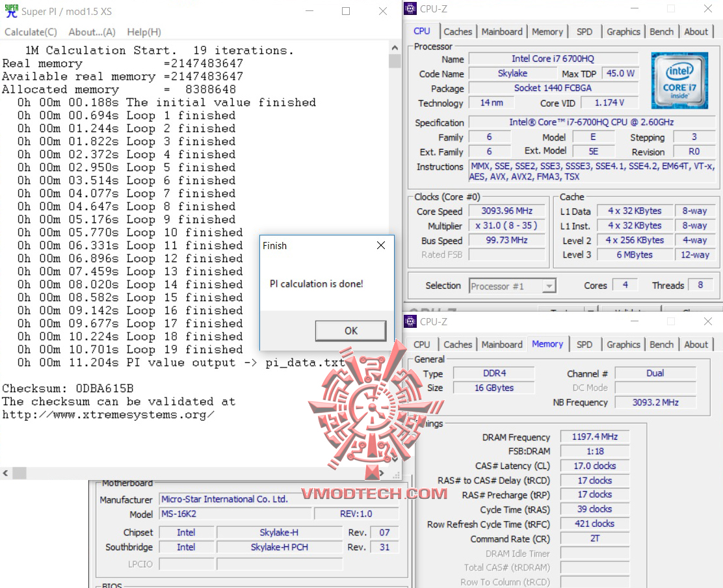The width and height of the screenshot is (723, 588).
Task: Click the Channel # value Dual
Action: pyautogui.click(x=655, y=373)
